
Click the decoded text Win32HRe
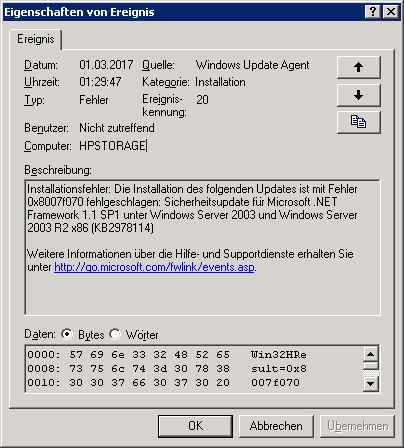point(279,354)
